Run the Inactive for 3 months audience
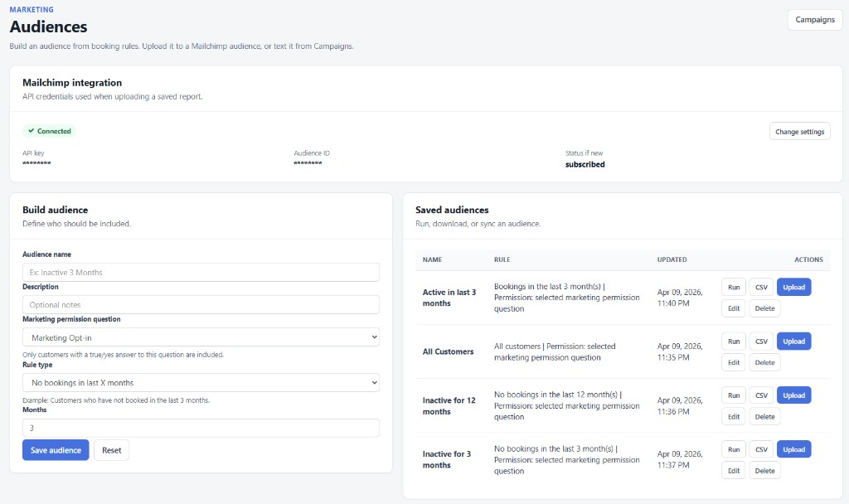849x504 pixels. coord(734,450)
